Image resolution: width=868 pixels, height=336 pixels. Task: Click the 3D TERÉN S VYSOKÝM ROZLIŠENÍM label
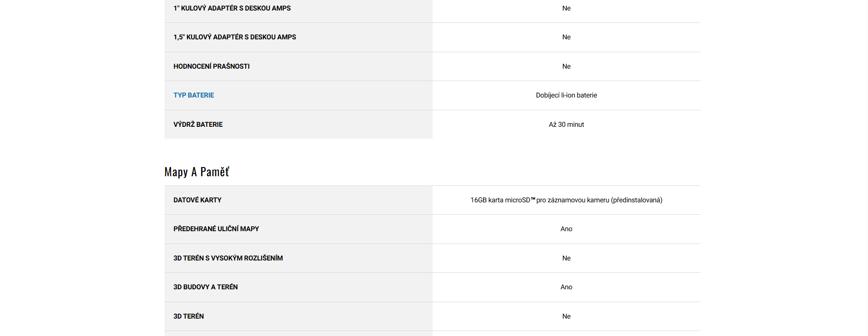[228, 258]
